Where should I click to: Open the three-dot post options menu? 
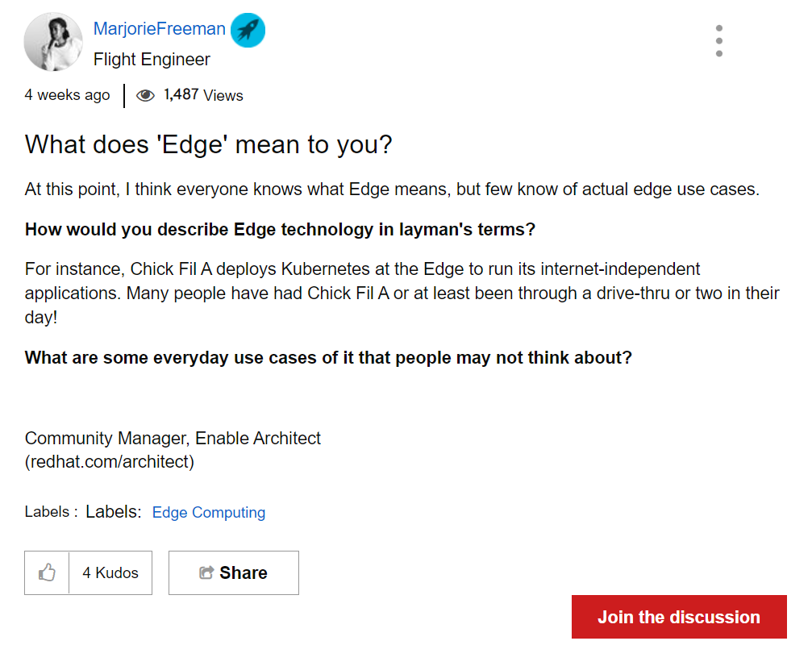(718, 41)
